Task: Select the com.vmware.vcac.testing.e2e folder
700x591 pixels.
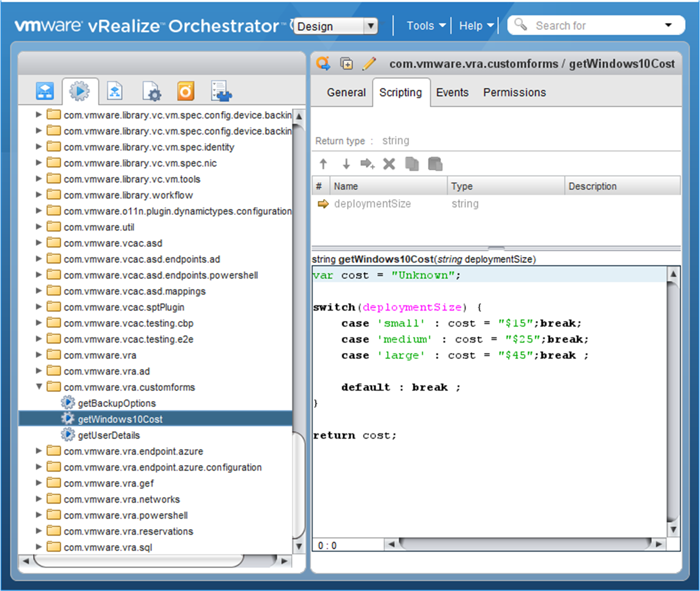Action: 128,339
